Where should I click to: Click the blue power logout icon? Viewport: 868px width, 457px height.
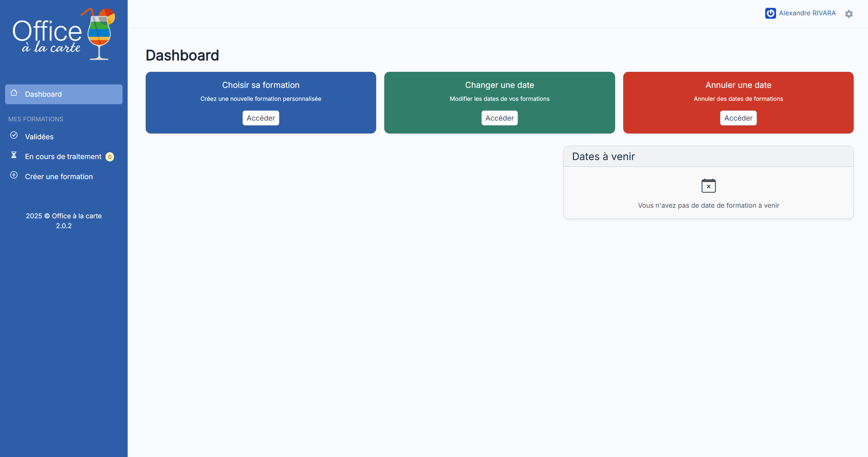tap(770, 13)
